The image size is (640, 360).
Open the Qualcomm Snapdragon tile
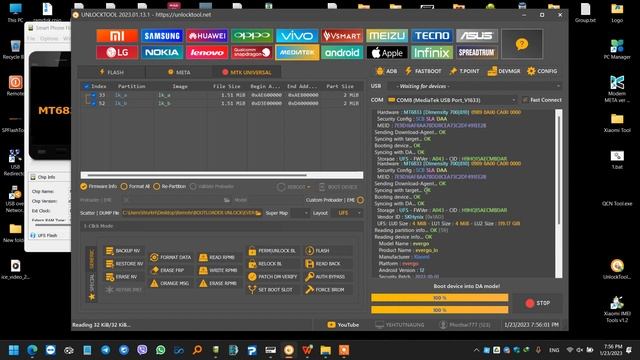coord(252,53)
